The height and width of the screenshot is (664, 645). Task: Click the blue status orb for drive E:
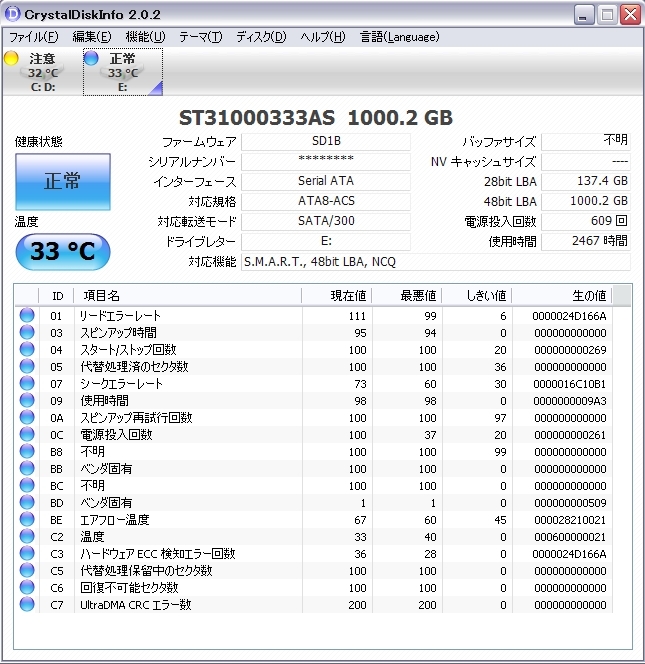tap(91, 59)
